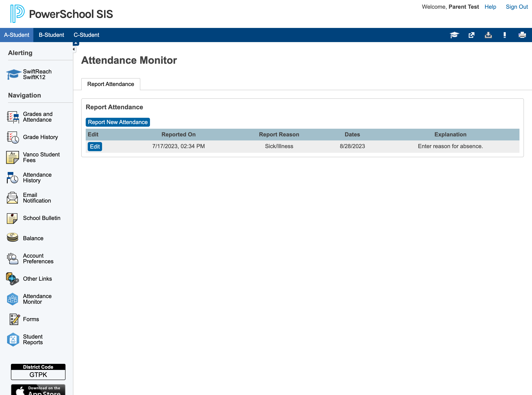Viewport: 532px width, 395px height.
Task: Click the external link icon in header bar
Action: [471, 35]
